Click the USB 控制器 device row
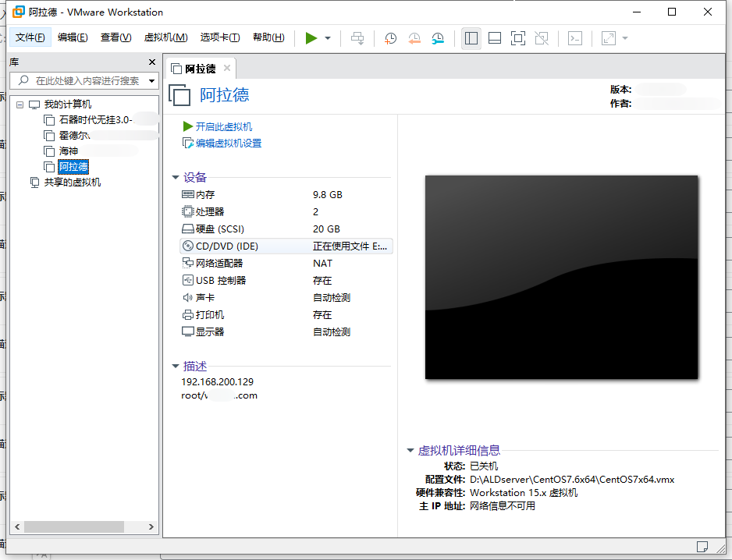732x560 pixels. click(286, 281)
